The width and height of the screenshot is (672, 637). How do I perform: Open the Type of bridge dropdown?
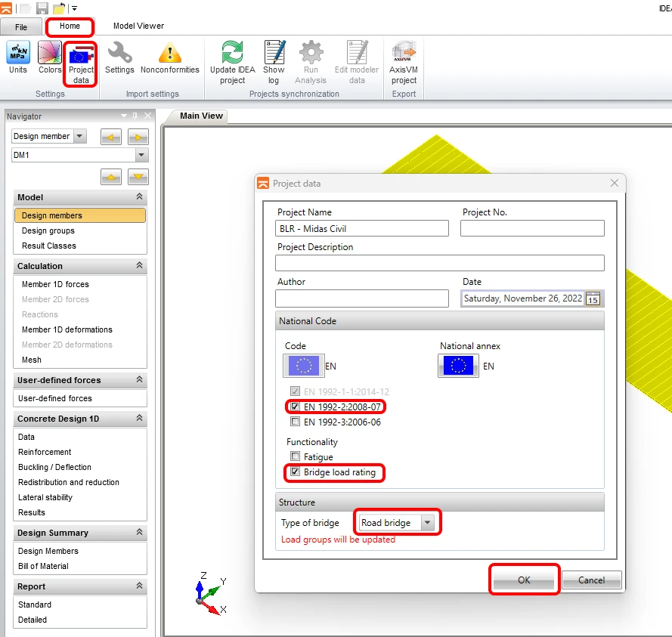click(396, 523)
